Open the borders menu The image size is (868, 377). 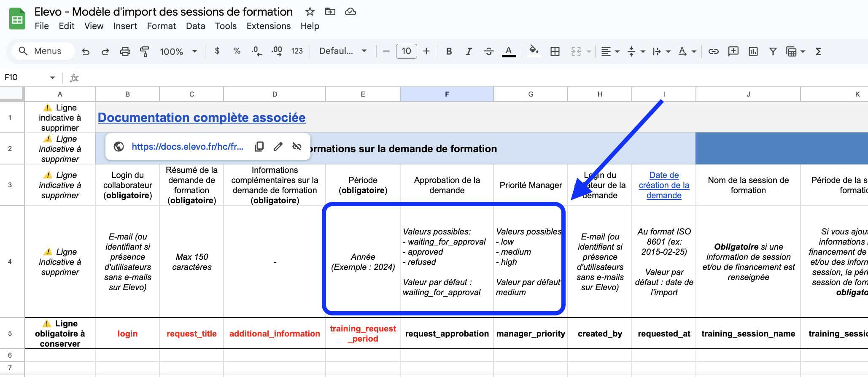pos(555,51)
